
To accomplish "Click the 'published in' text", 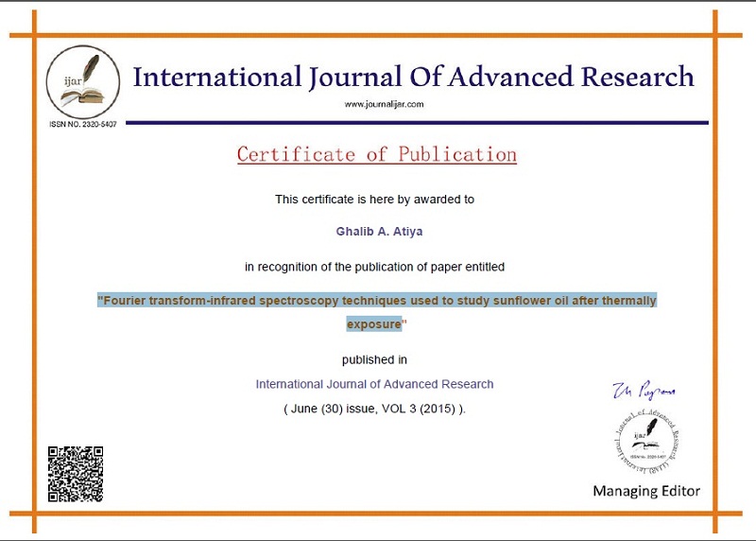I will (x=374, y=360).
